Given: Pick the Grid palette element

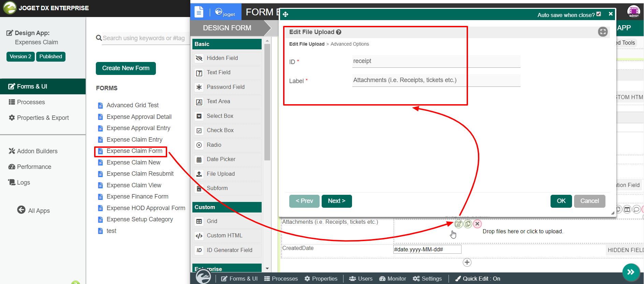Looking at the screenshot, I should point(227,221).
